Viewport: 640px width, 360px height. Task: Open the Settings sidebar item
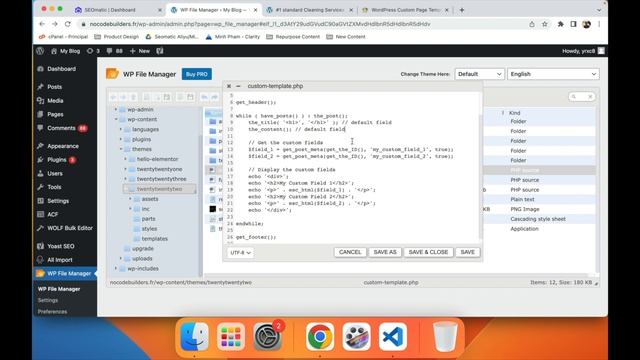[x=58, y=201]
